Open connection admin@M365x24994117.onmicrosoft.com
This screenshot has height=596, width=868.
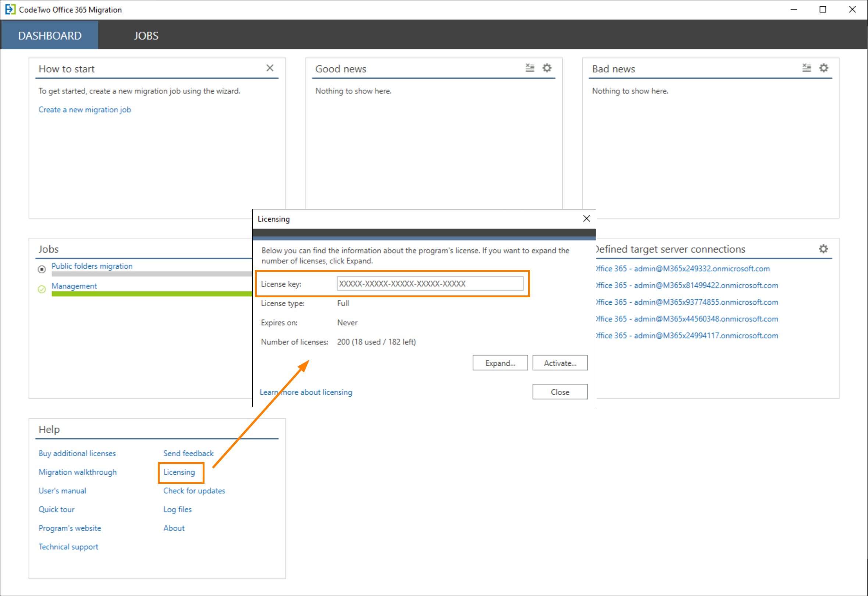click(x=687, y=336)
